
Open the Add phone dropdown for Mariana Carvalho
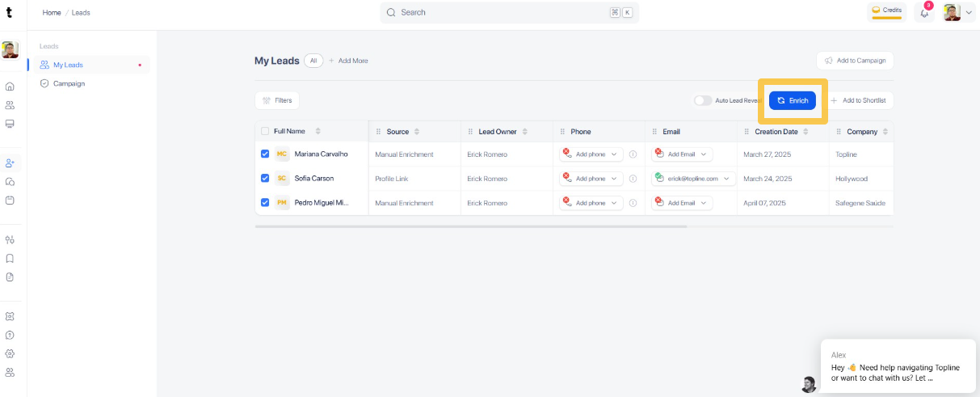pyautogui.click(x=591, y=154)
